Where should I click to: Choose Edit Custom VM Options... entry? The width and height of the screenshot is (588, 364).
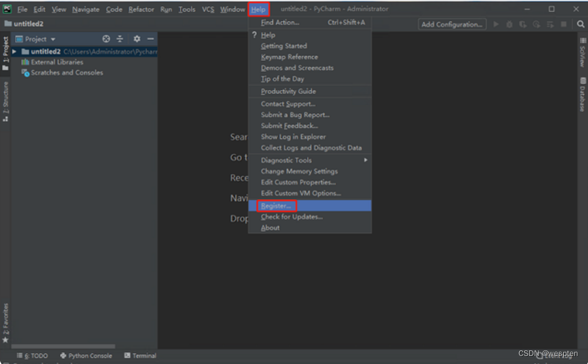click(x=310, y=193)
